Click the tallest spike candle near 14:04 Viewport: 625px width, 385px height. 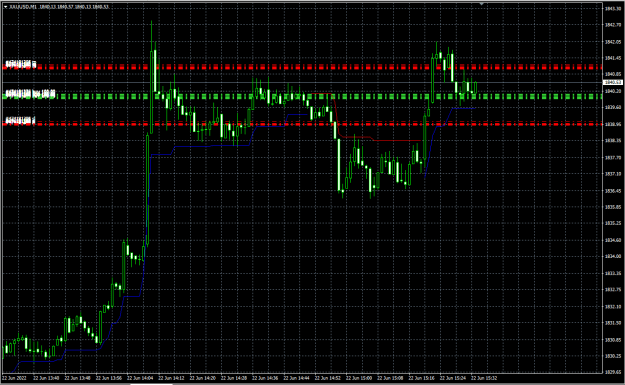151,78
